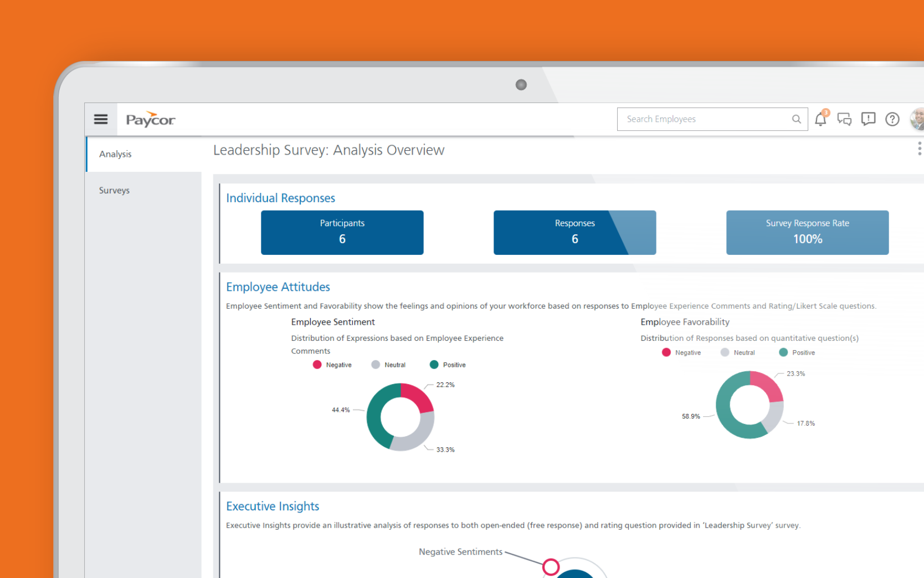Screen dimensions: 924x578
Task: Toggle Positive legend in Employee Favorability
Action: click(x=797, y=352)
